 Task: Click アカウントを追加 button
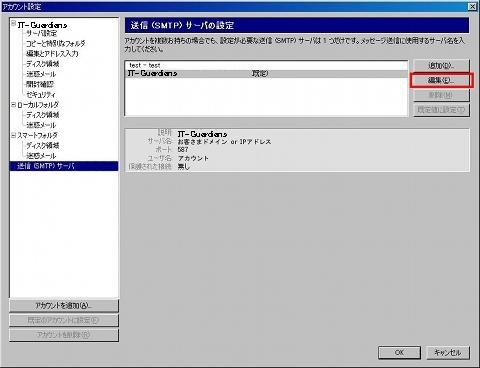pyautogui.click(x=64, y=306)
